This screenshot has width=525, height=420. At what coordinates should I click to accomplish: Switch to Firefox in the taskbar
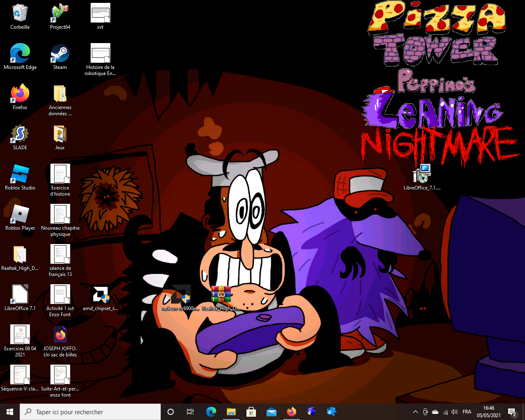click(292, 412)
